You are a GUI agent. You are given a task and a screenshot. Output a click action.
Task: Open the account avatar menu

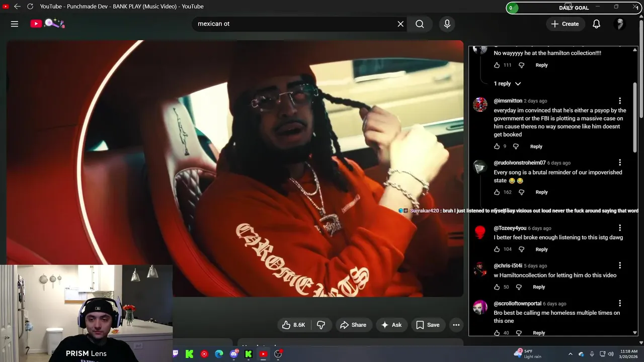tap(620, 24)
